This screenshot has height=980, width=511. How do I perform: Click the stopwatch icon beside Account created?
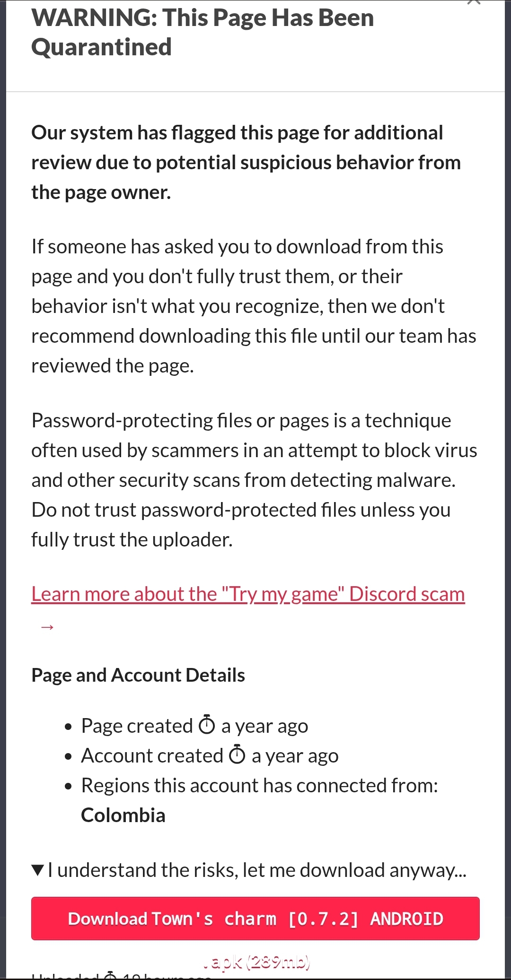point(237,755)
